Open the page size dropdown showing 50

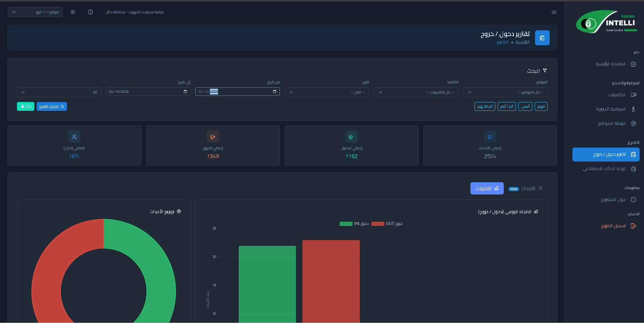click(x=59, y=92)
